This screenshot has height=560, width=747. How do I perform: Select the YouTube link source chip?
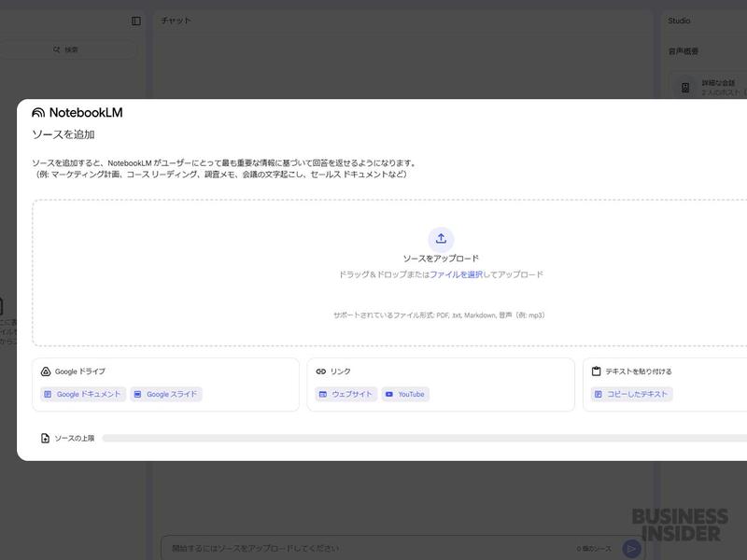point(405,394)
